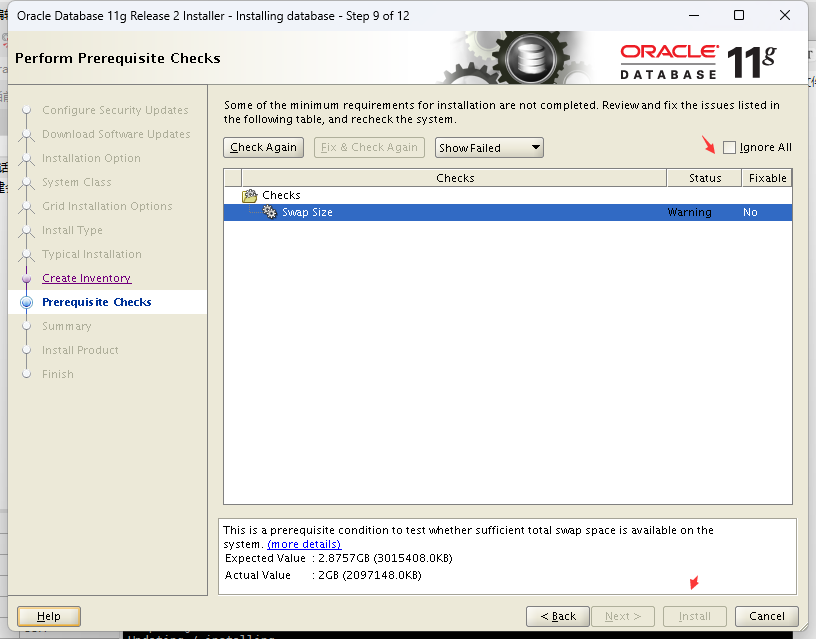Click the Checks column header
This screenshot has height=639, width=816.
pyautogui.click(x=454, y=178)
